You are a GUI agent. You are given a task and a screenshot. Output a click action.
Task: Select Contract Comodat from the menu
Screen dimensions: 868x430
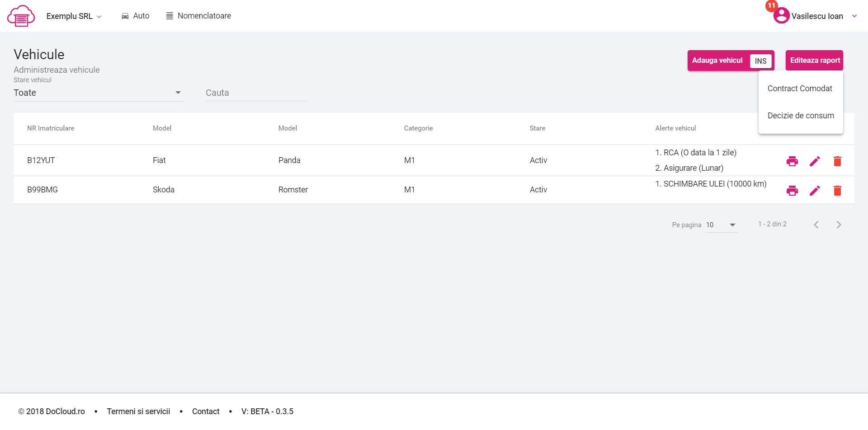point(800,89)
